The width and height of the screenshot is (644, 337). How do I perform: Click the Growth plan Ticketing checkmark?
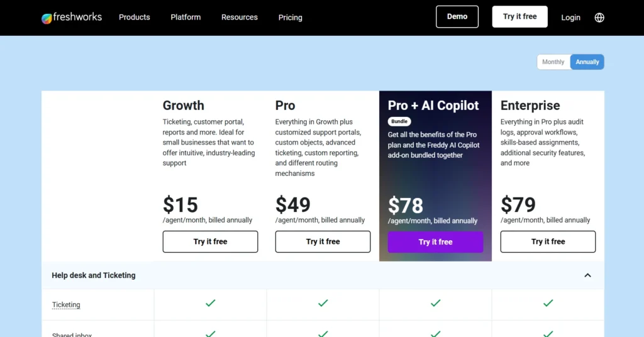click(x=211, y=303)
